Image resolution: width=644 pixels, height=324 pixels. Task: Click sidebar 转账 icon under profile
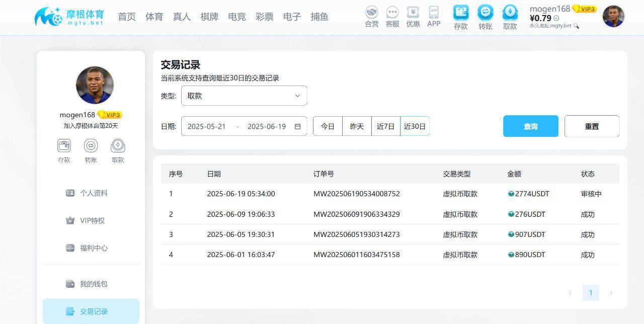click(x=91, y=146)
